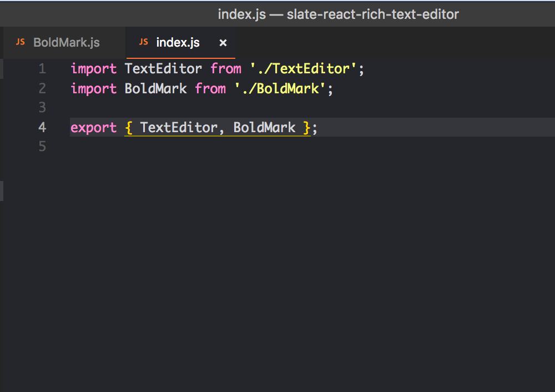This screenshot has height=392, width=555.
Task: Click line number 3 in gutter
Action: click(43, 107)
